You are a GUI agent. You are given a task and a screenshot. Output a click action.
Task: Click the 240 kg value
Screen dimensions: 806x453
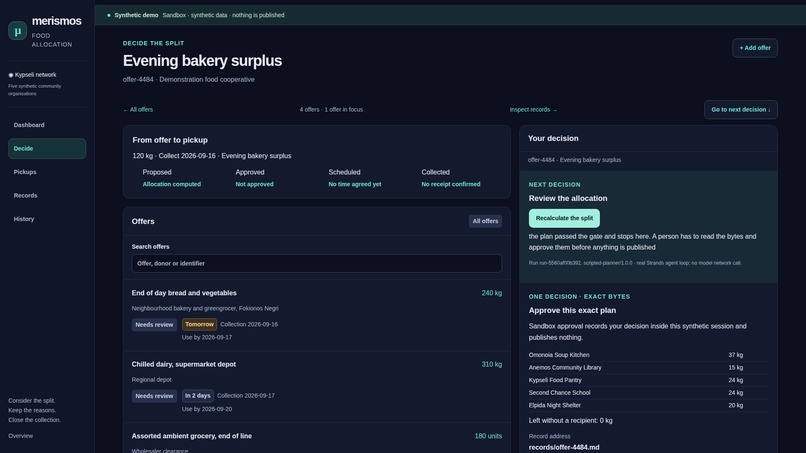coord(491,293)
